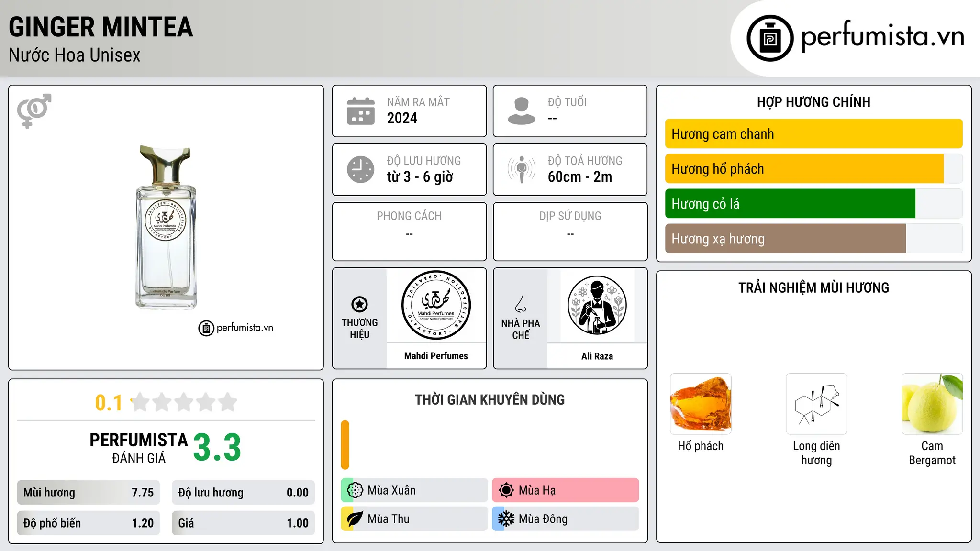Select the Hổ phách note image
980x551 pixels.
(x=701, y=404)
